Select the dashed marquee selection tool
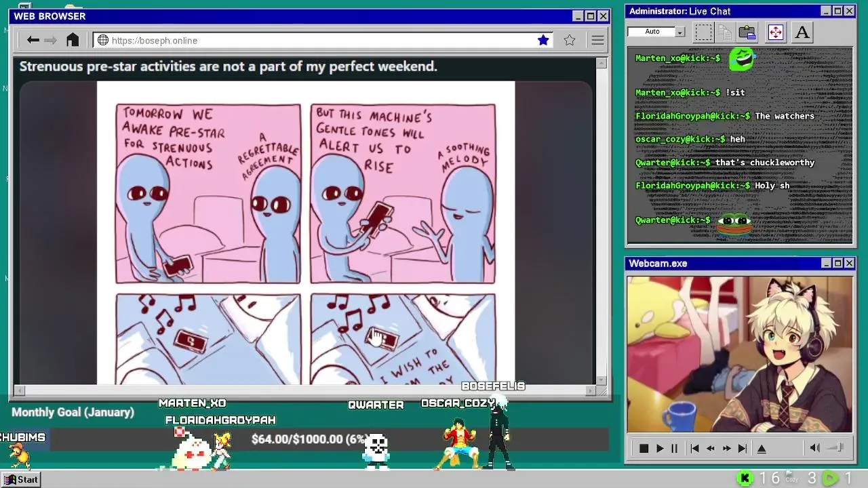 (x=703, y=32)
